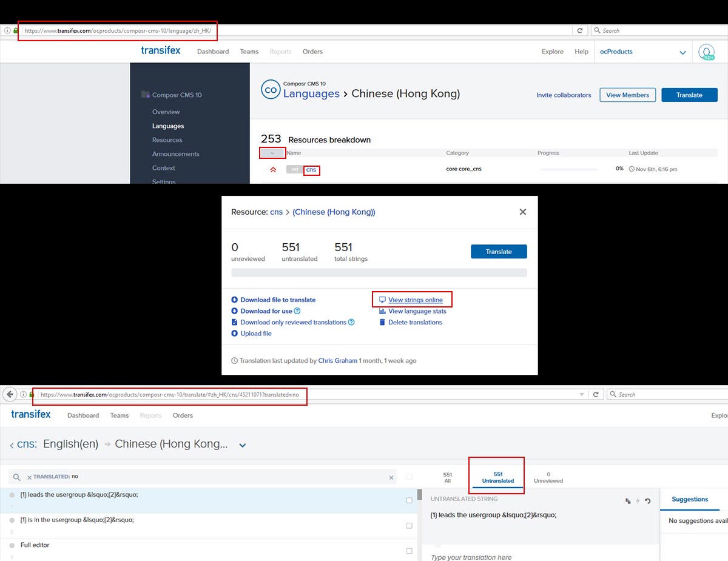The height and width of the screenshot is (561, 728).
Task: Click the Download for use arrow icon
Action: coord(235,311)
